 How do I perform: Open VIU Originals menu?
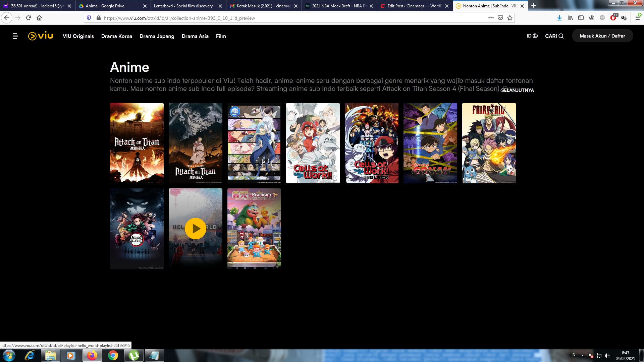click(x=78, y=36)
